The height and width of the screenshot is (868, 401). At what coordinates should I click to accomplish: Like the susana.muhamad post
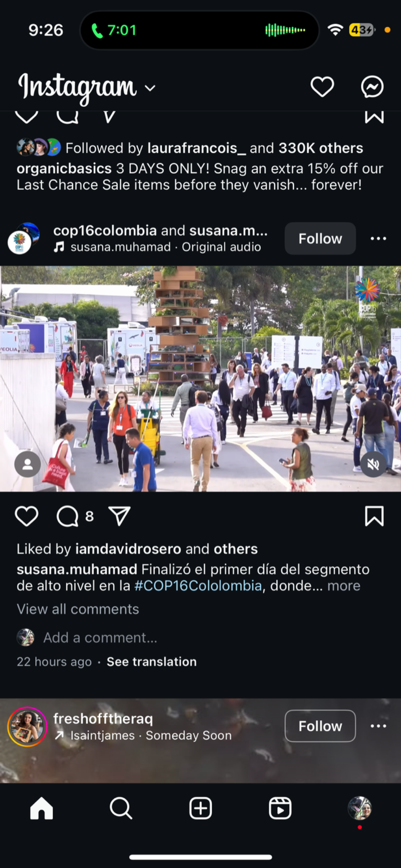(x=27, y=516)
